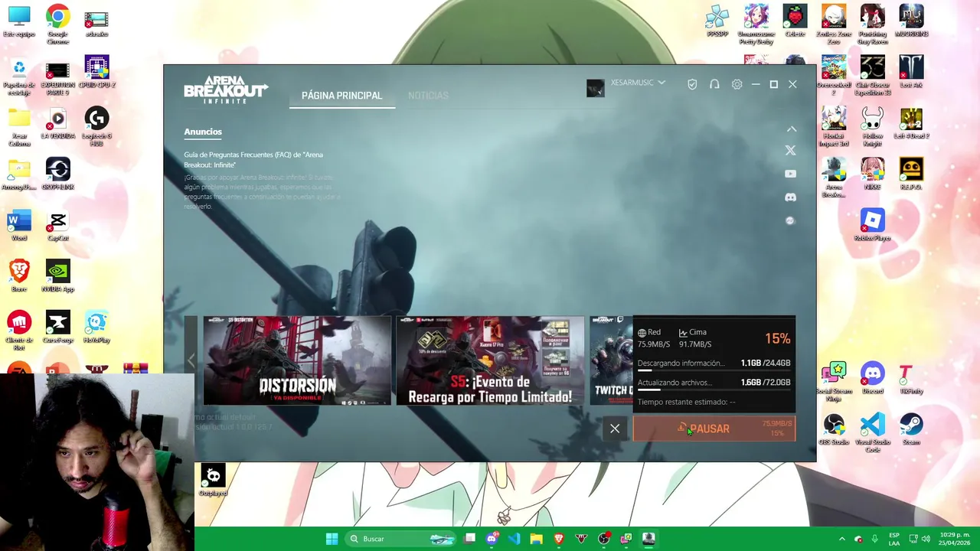
Task: Click the XESARMUSIC profile avatar
Action: [595, 88]
